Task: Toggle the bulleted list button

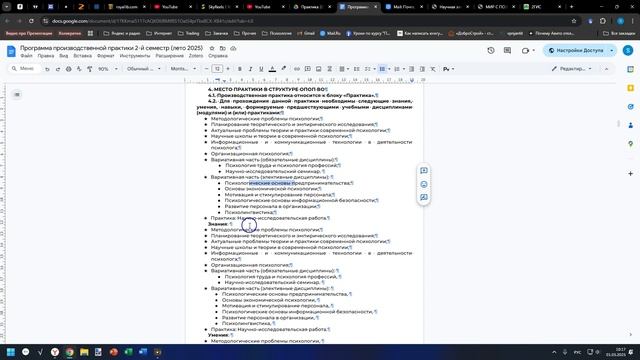Action: click(x=382, y=69)
